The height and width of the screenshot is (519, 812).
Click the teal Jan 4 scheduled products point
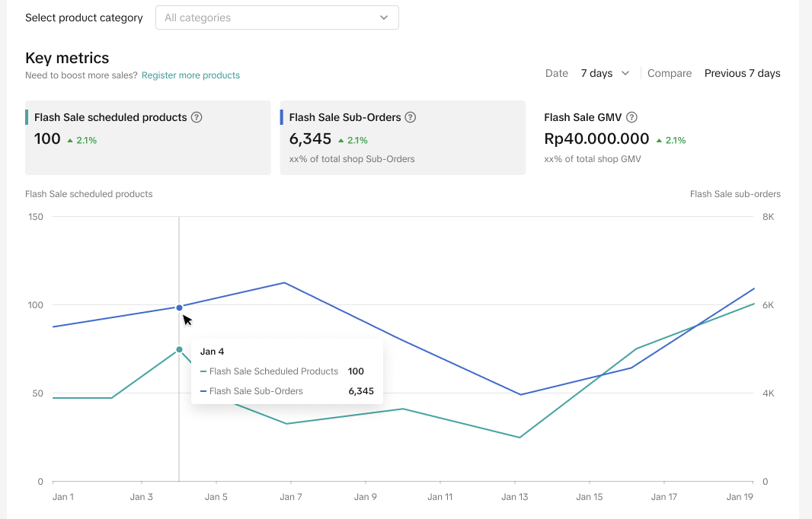tap(179, 349)
